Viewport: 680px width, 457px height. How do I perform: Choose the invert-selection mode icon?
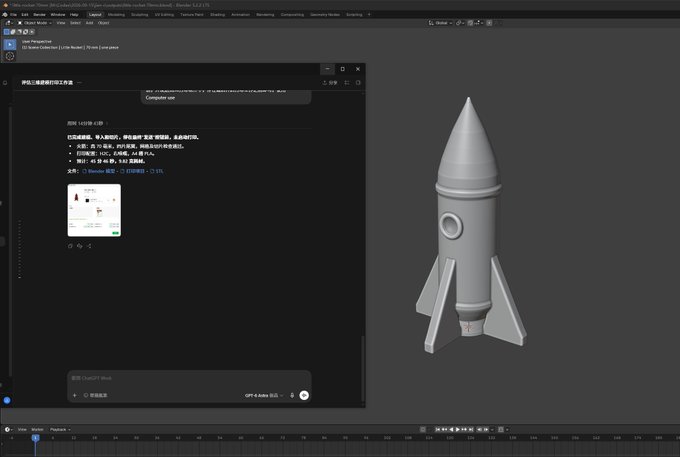point(25,32)
